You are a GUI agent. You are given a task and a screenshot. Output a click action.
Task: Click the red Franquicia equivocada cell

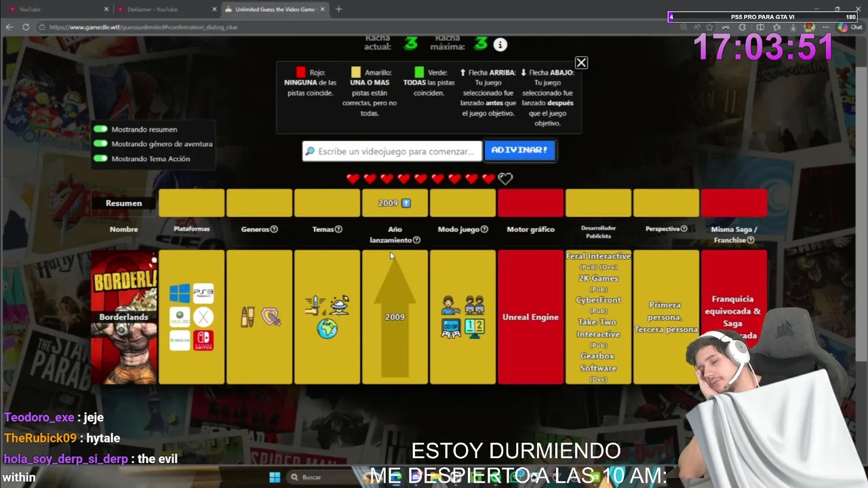tap(734, 317)
